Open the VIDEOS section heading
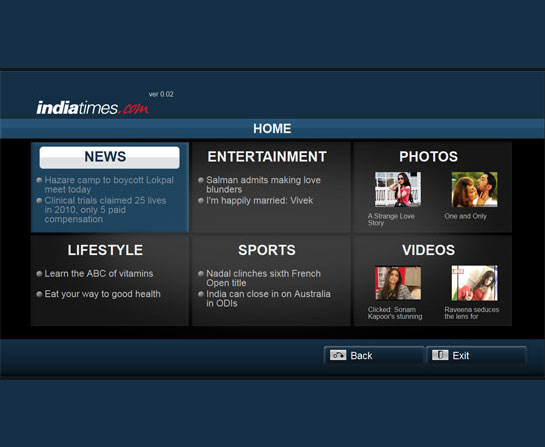 pyautogui.click(x=428, y=250)
